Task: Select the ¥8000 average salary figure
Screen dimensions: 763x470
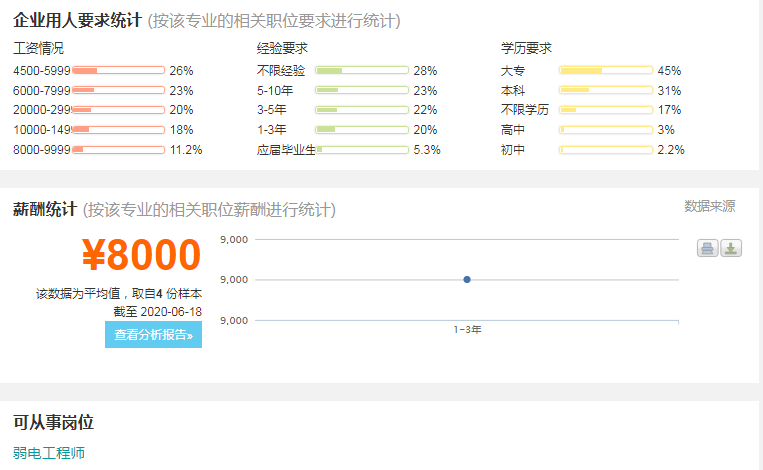Action: click(141, 254)
